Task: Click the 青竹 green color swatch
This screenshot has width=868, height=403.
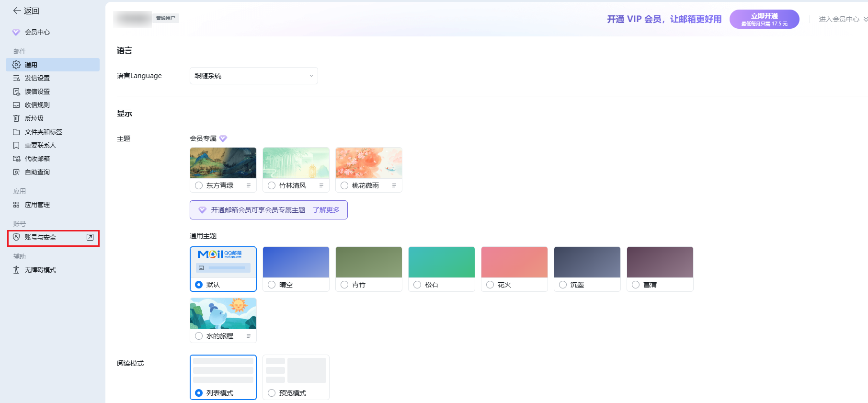Action: point(369,262)
